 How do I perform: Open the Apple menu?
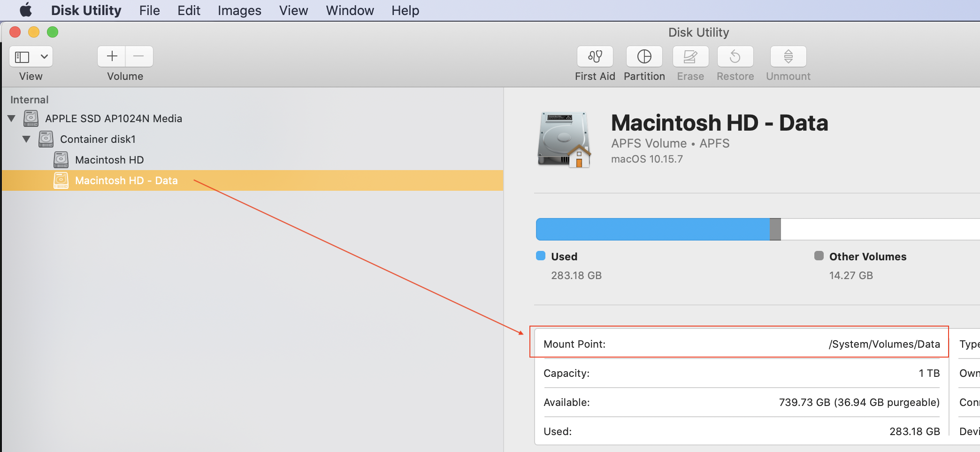pos(26,10)
